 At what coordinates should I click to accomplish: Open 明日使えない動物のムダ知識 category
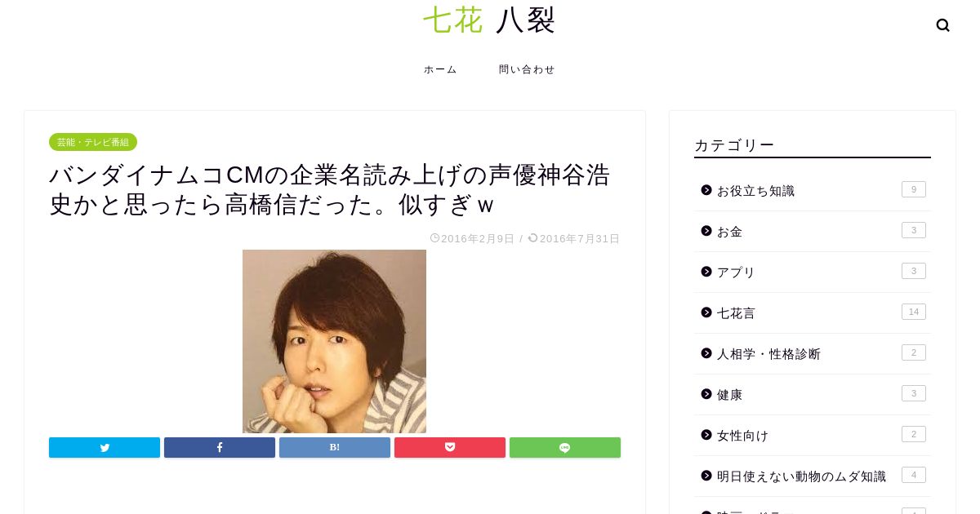coord(813,476)
